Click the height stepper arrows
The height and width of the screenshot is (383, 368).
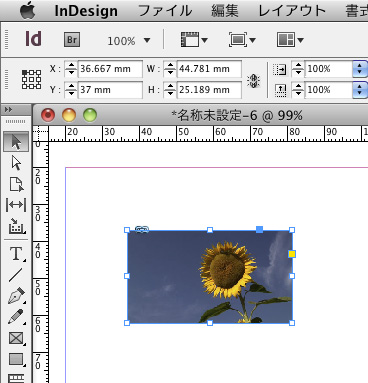170,90
